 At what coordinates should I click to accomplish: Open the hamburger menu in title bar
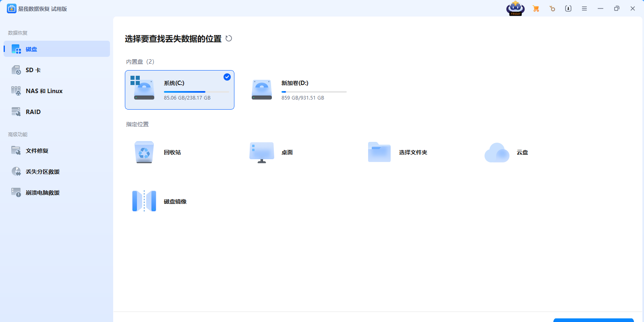584,8
